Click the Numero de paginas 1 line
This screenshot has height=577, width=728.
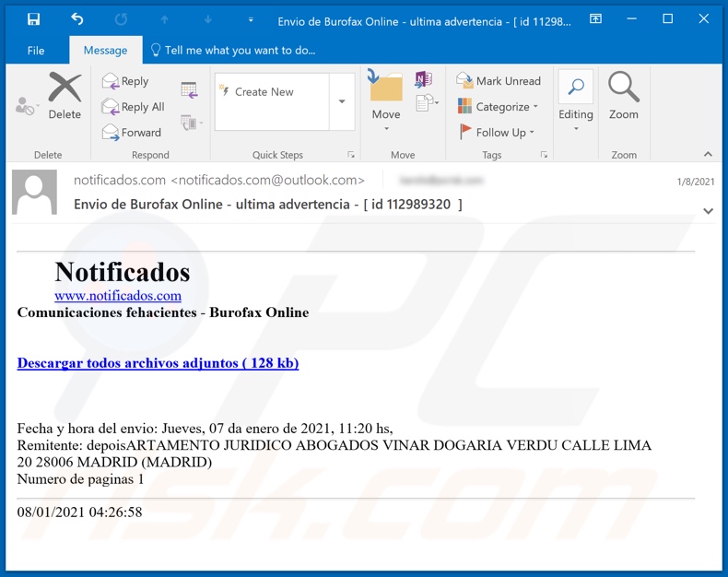[x=80, y=479]
